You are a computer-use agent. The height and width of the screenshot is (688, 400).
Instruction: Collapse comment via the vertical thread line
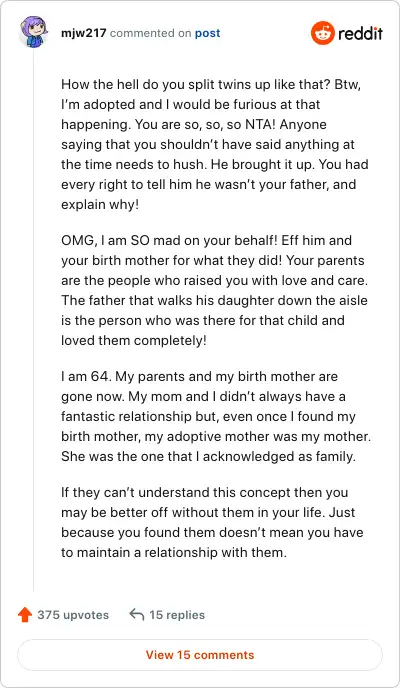pos(34,320)
